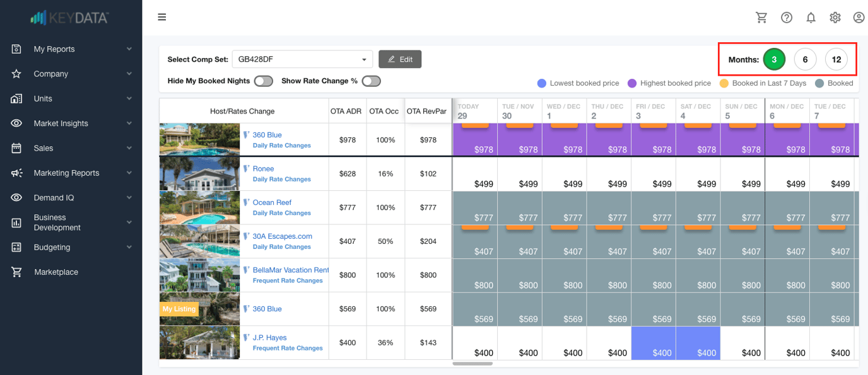This screenshot has height=375, width=868.
Task: Click the Marketplace cart icon in sidebar
Action: 17,272
